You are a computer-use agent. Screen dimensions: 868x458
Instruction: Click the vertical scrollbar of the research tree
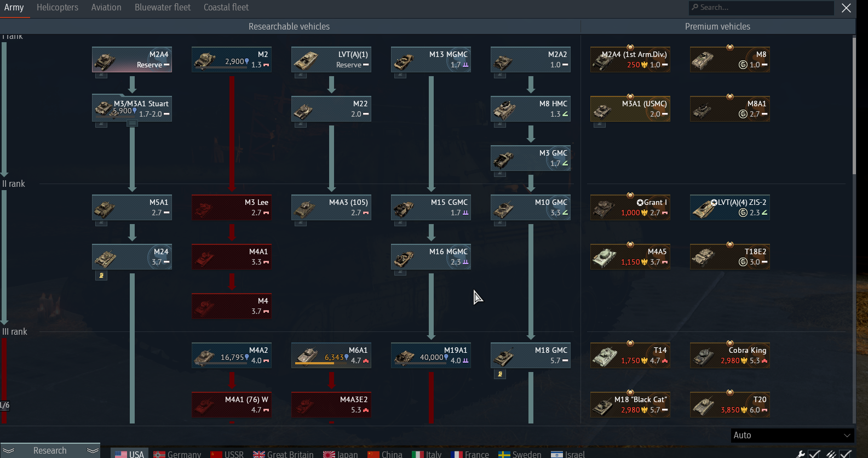coord(854,105)
